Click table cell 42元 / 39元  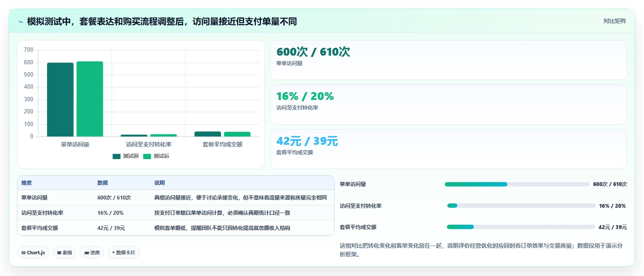111,228
